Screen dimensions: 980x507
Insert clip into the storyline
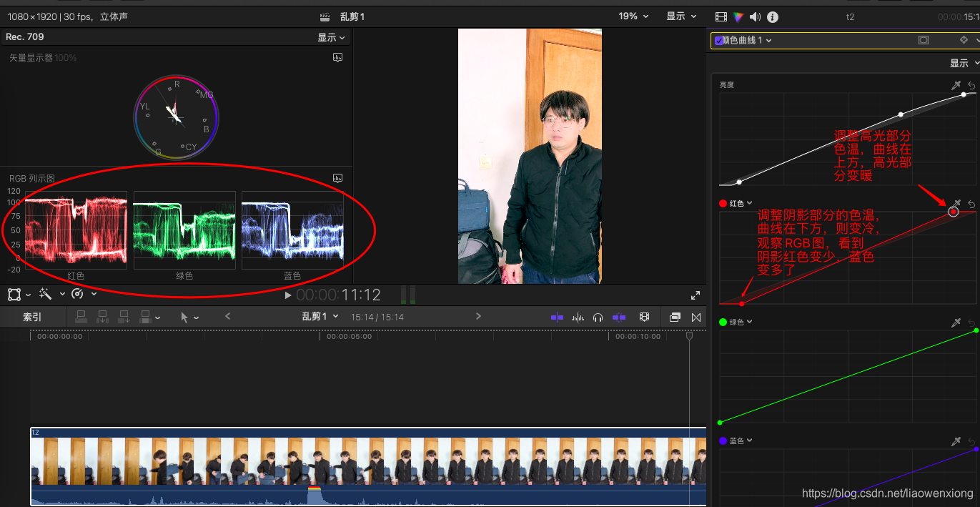click(102, 317)
